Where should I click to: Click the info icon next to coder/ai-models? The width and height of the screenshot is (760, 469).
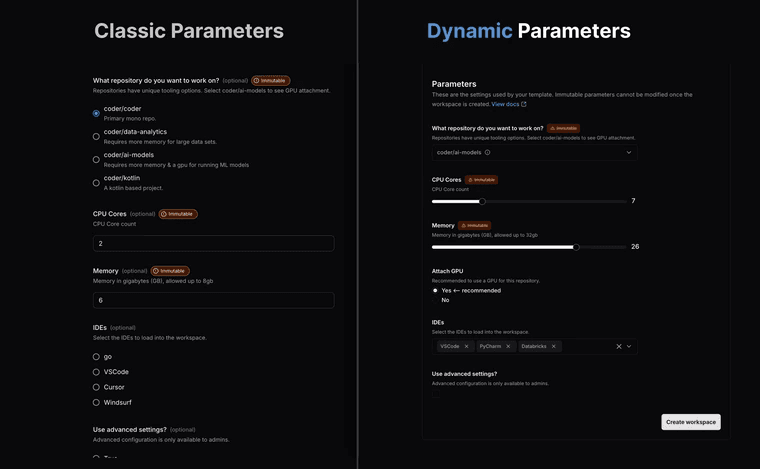(x=488, y=152)
